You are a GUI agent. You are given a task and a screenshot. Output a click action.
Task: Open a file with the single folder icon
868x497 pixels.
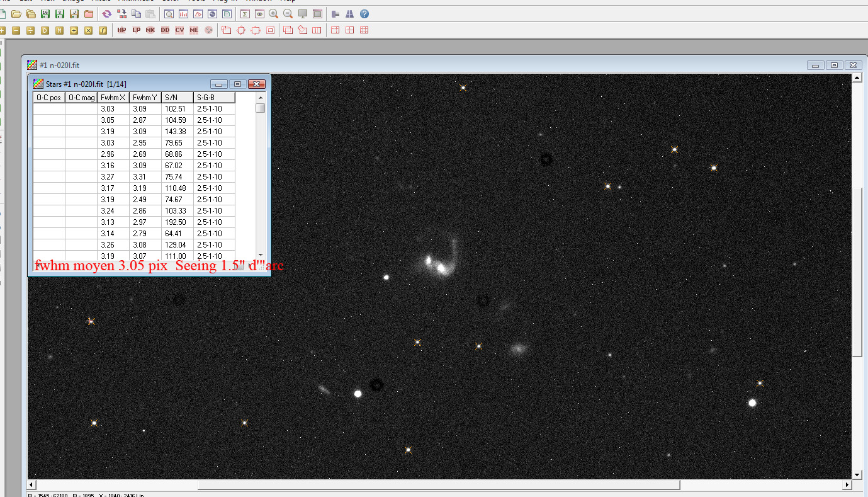point(16,14)
